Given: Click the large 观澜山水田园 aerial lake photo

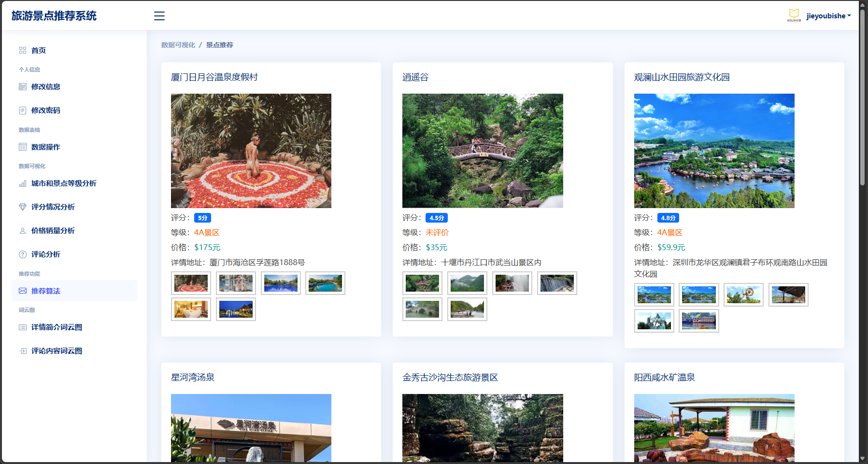Looking at the screenshot, I should click(x=714, y=151).
